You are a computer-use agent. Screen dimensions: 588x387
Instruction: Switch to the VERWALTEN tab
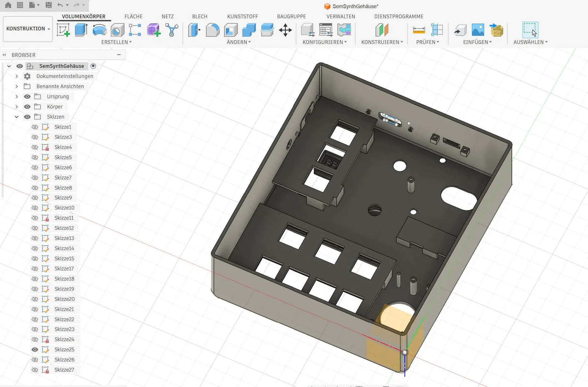[x=341, y=16]
